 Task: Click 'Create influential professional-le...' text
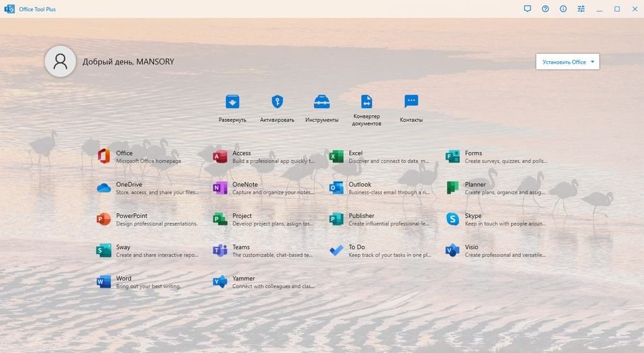click(389, 224)
